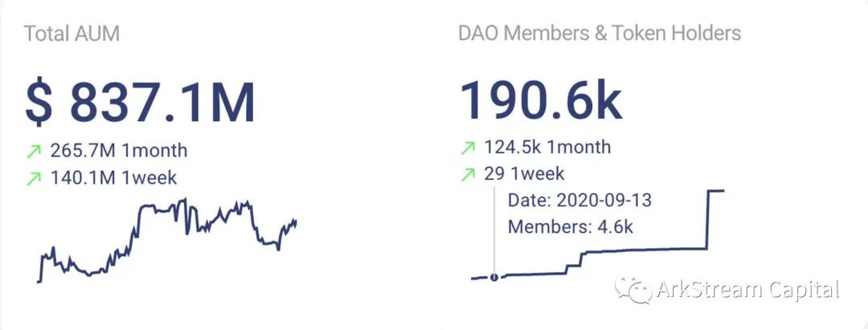This screenshot has width=868, height=330.
Task: Select the $ 837.1M total value
Action: click(140, 103)
